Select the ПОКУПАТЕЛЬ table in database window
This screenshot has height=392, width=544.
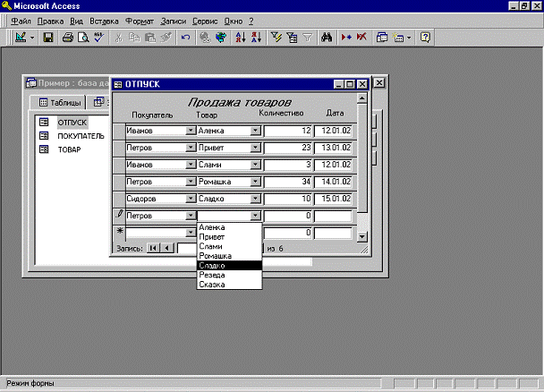pyautogui.click(x=80, y=135)
